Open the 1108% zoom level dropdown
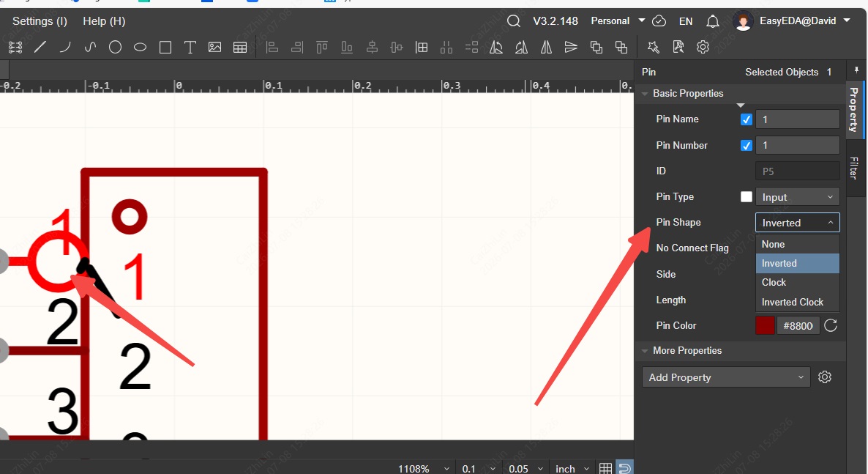Image resolution: width=868 pixels, height=474 pixels. [424, 468]
